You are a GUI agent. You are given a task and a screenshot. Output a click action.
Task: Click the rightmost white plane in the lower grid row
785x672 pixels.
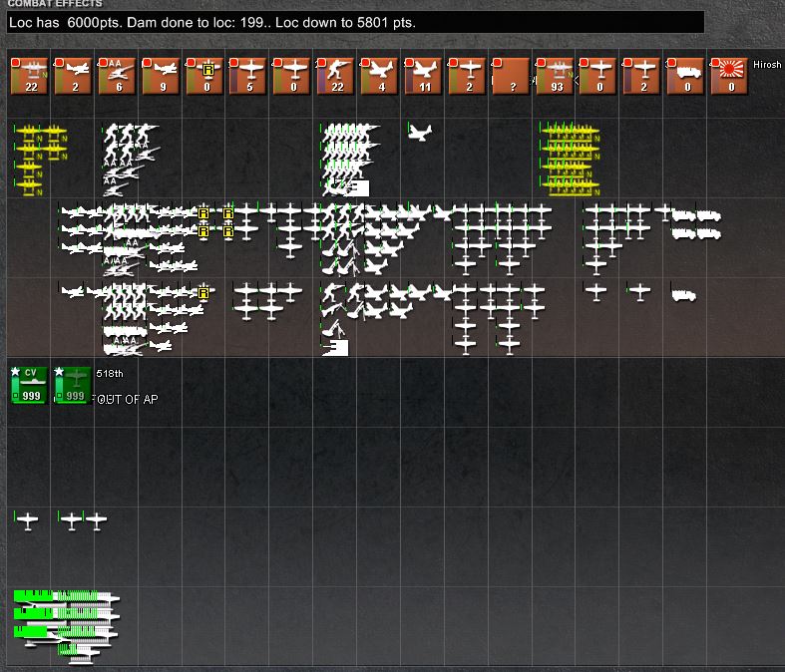96,520
